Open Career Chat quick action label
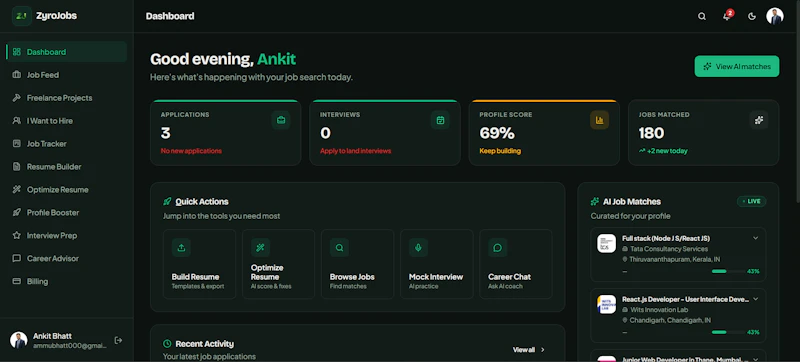This screenshot has width=800, height=362. 509,277
